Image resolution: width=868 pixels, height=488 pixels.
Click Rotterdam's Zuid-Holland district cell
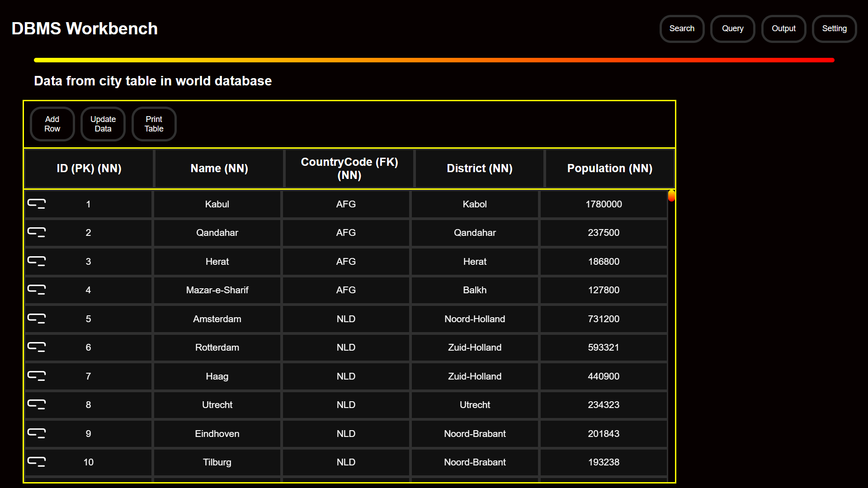tap(475, 347)
